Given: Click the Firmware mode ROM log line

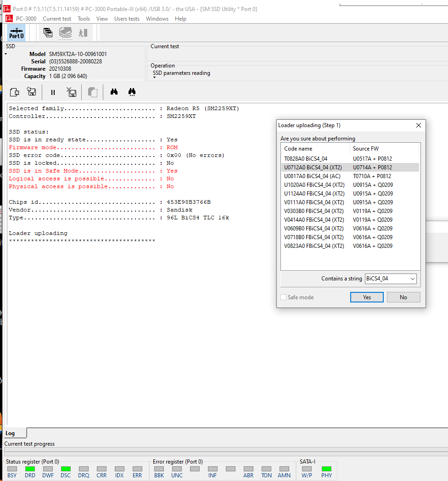Looking at the screenshot, I should click(93, 147).
